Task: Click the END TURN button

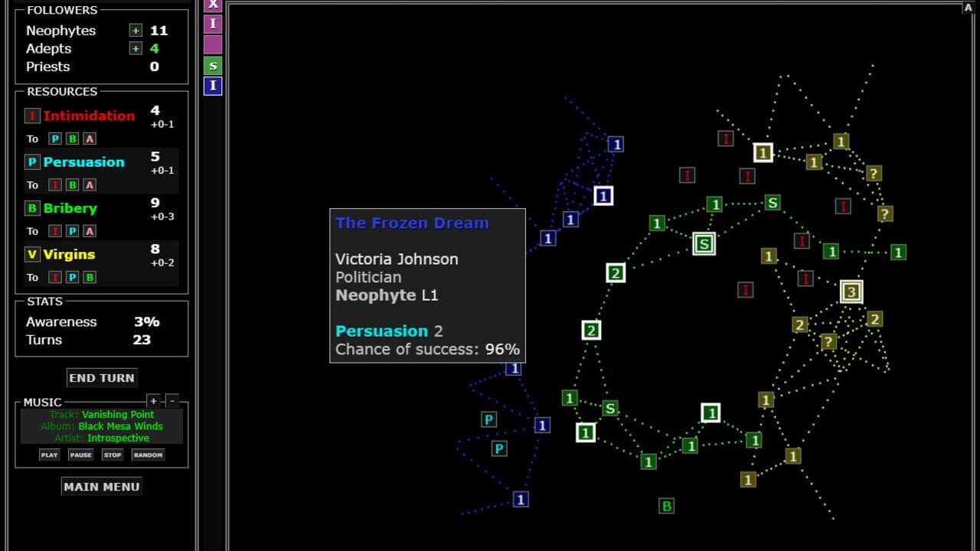Action: click(x=102, y=378)
